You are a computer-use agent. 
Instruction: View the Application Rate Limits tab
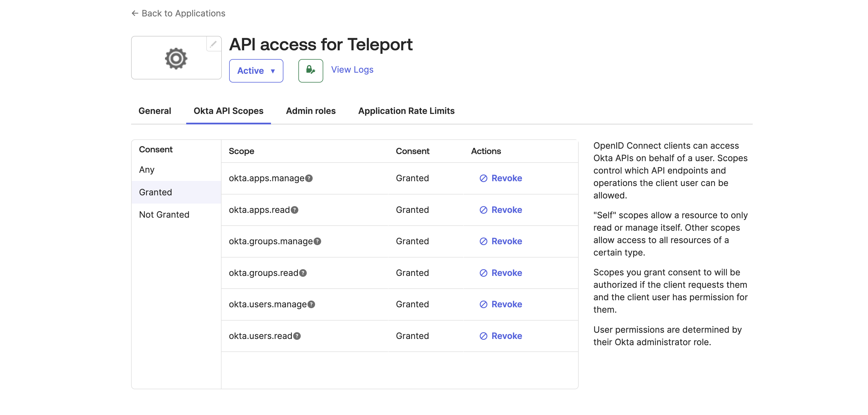tap(406, 111)
